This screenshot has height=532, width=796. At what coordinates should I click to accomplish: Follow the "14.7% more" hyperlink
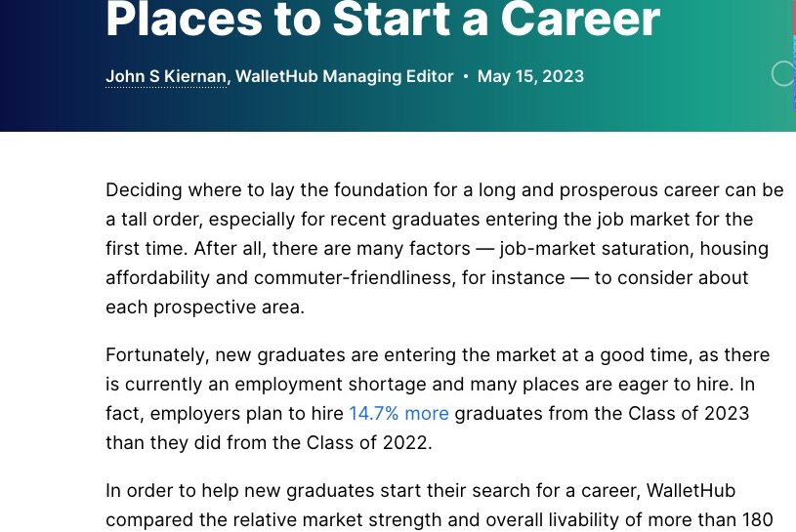[x=398, y=413]
